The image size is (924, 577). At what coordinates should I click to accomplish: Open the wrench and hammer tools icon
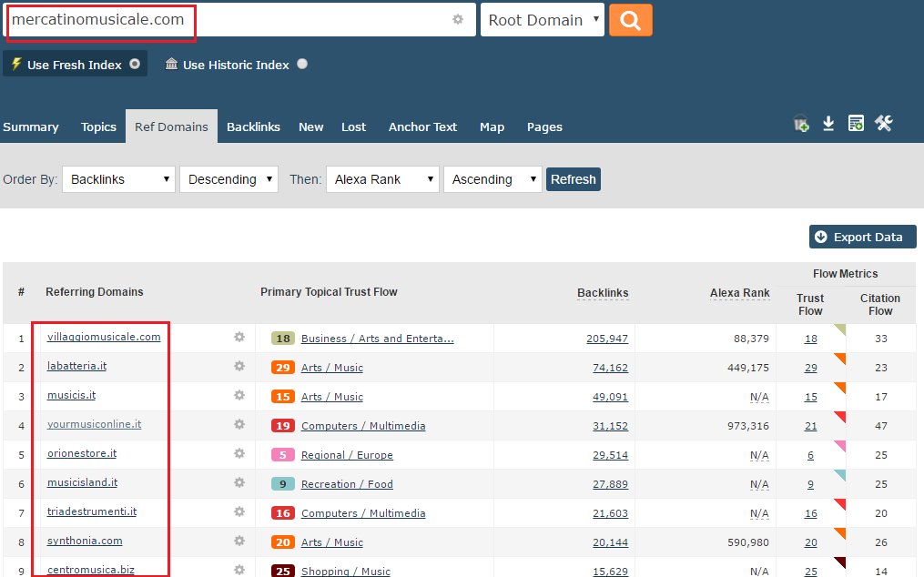883,123
